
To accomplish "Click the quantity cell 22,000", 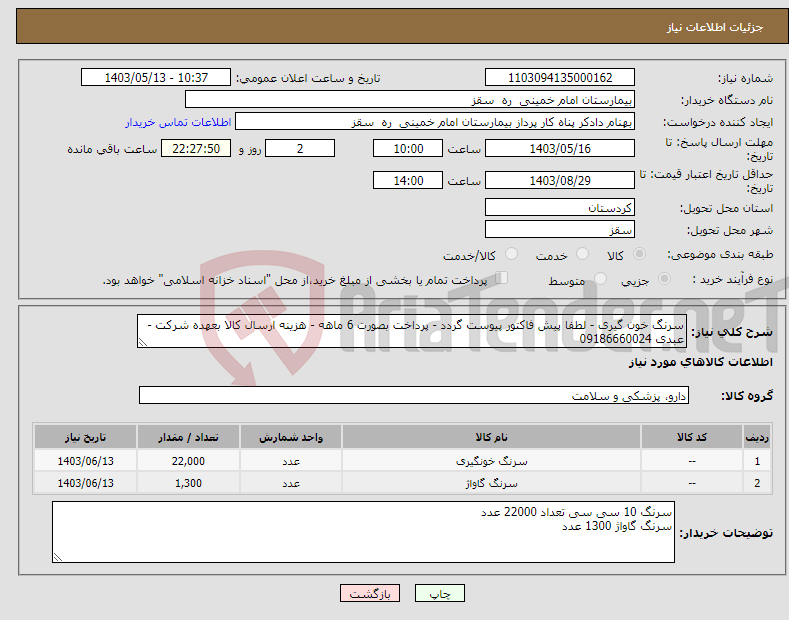I will 188,461.
